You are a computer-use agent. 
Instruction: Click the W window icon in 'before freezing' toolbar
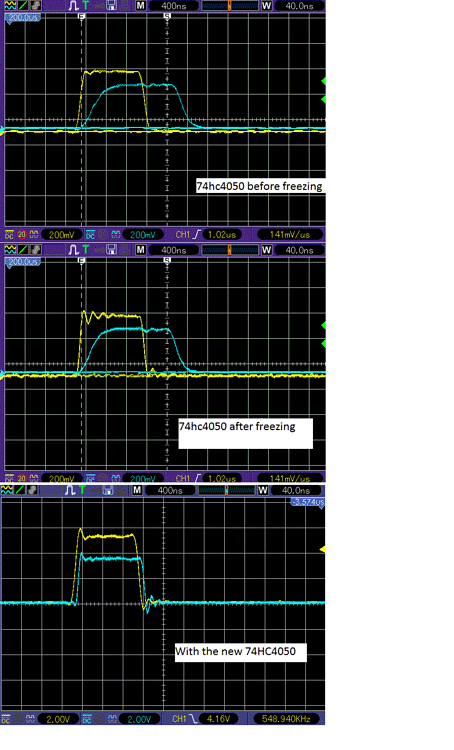[x=266, y=6]
